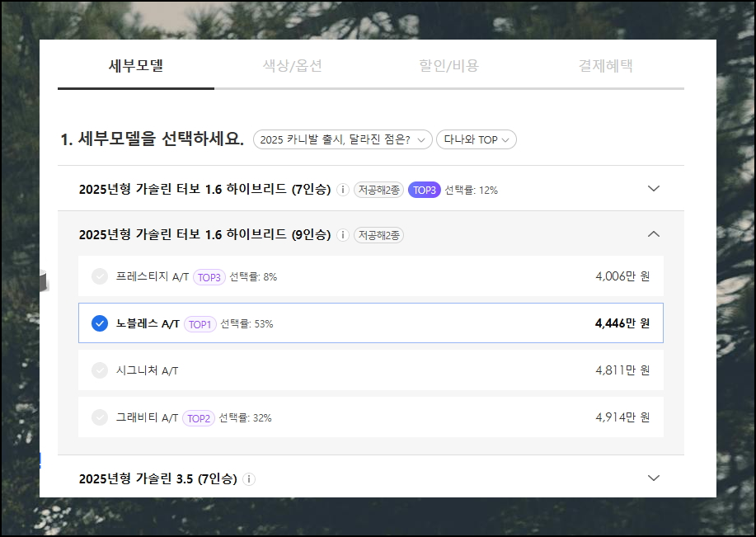Click the 저공해2종 badge in 7인승 row
This screenshot has height=537, width=756.
point(379,190)
